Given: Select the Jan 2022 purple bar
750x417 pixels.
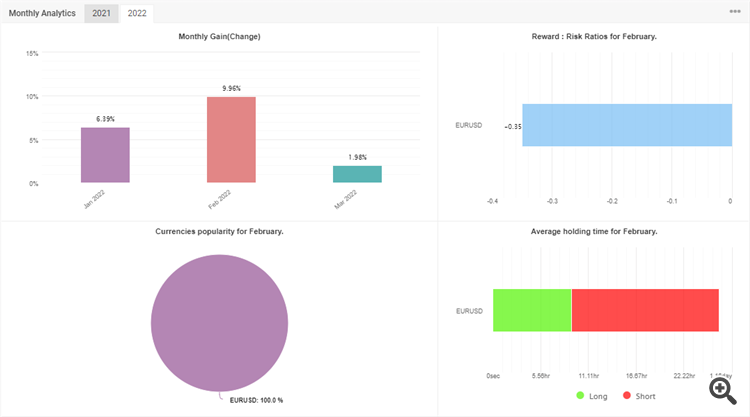Looking at the screenshot, I should [x=105, y=155].
